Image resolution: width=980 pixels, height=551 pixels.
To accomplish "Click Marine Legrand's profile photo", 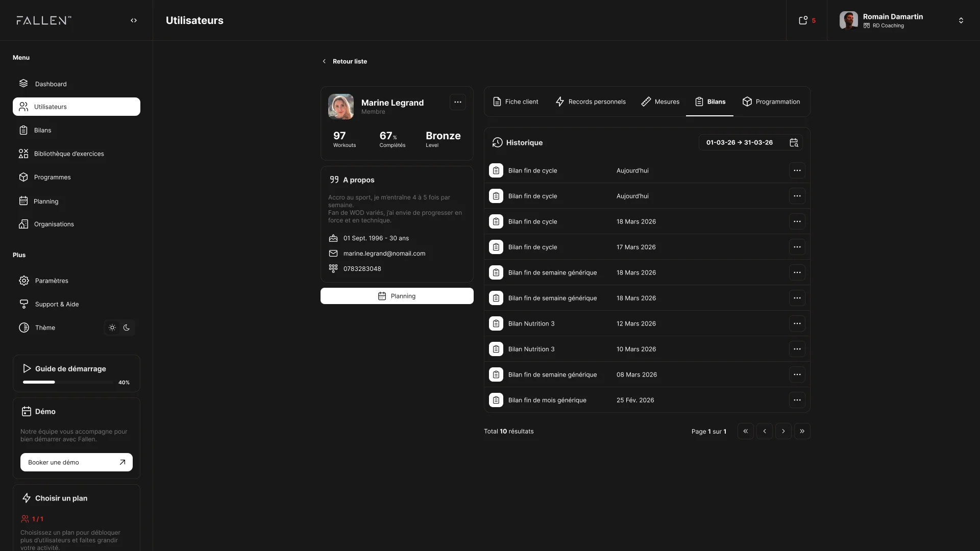I will coord(341,107).
